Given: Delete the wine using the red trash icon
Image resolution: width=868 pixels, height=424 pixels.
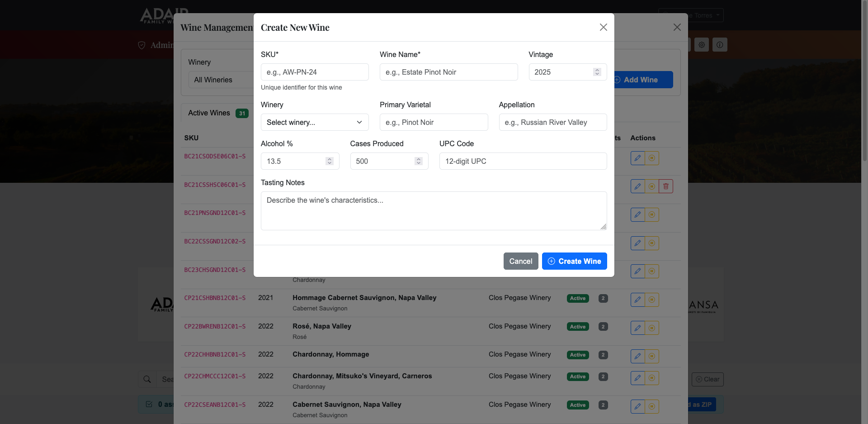Looking at the screenshot, I should [x=665, y=186].
